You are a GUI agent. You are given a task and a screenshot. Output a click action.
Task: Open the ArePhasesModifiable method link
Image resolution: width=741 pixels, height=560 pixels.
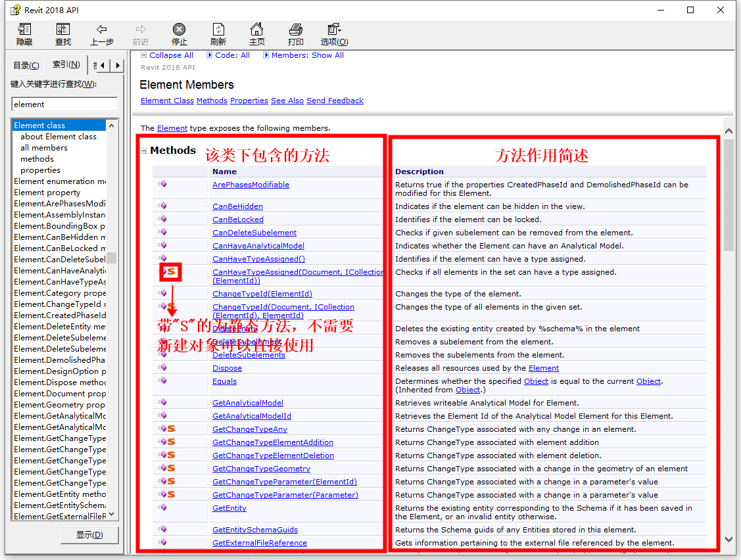click(x=251, y=185)
